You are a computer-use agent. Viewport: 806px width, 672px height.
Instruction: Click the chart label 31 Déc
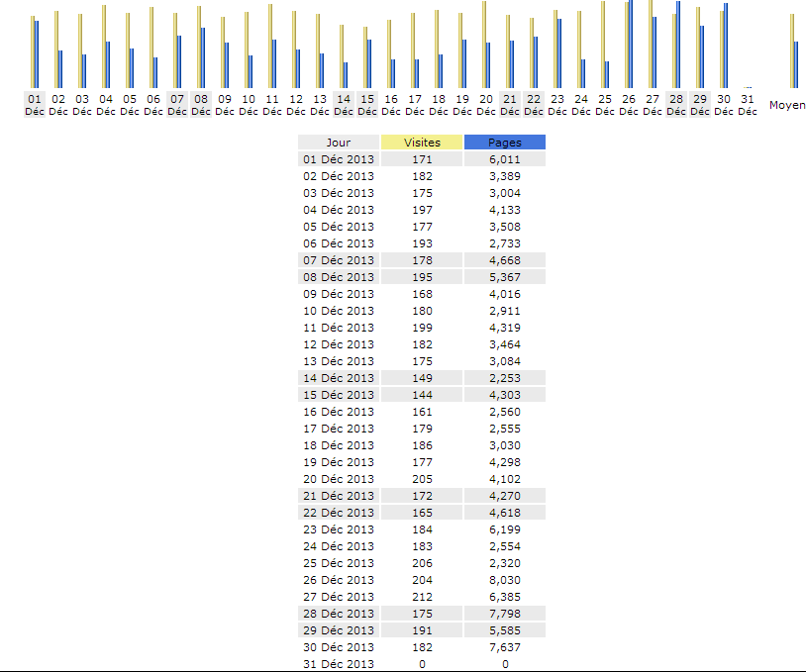click(x=748, y=105)
